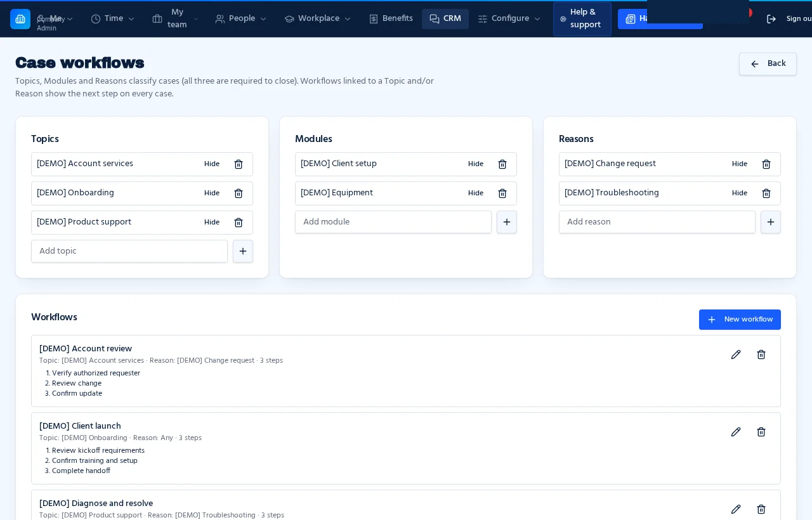Click plus icon beside Add reason

pyautogui.click(x=771, y=222)
